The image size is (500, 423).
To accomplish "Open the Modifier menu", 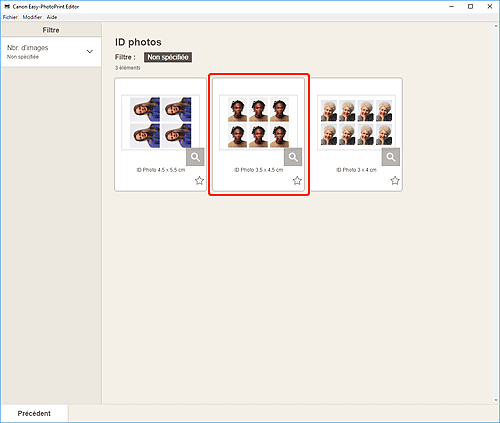I will (x=32, y=17).
